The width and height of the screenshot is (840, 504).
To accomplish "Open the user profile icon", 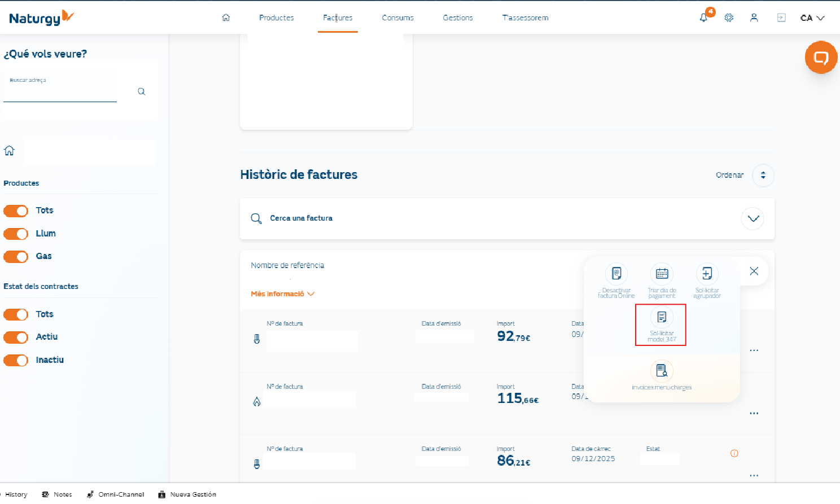I will pyautogui.click(x=754, y=18).
